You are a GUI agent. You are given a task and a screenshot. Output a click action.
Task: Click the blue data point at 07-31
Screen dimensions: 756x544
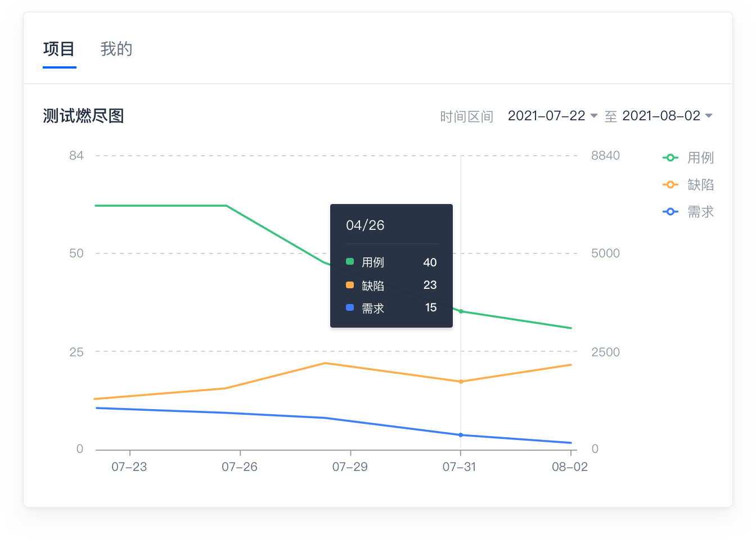[x=461, y=435]
